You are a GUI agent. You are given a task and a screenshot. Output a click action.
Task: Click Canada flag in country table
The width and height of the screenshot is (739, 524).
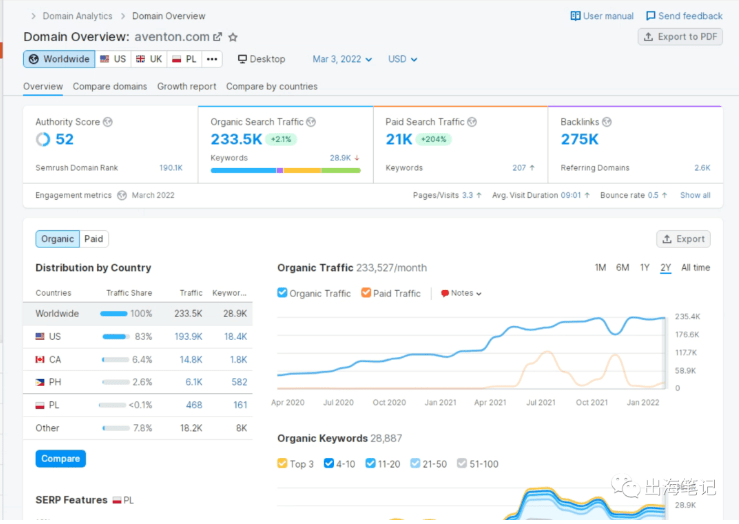[40, 360]
